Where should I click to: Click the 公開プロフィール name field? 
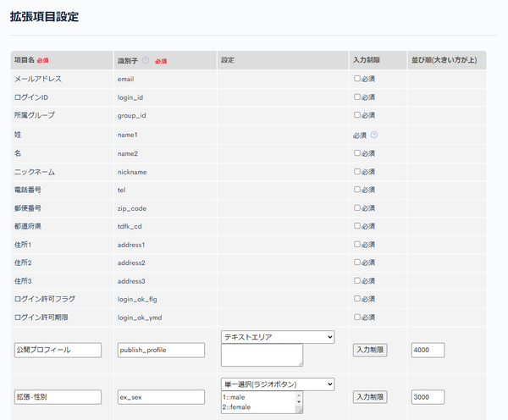pos(58,350)
